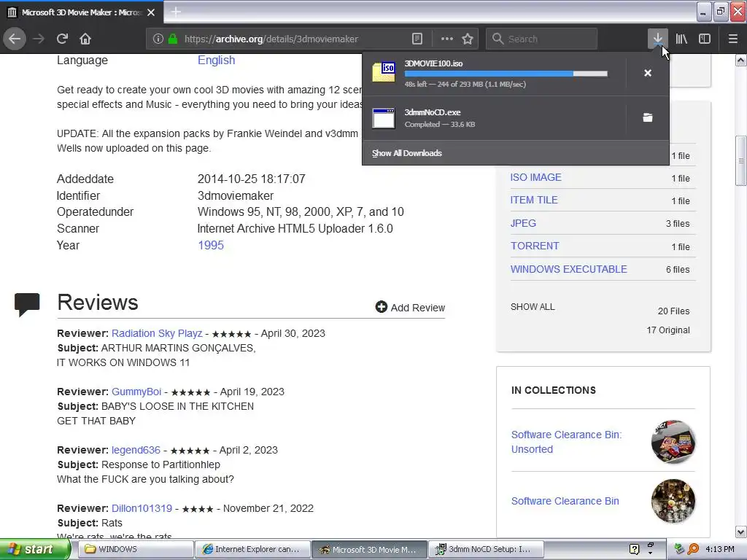
Task: Click the browser Back arrow button
Action: coord(15,39)
